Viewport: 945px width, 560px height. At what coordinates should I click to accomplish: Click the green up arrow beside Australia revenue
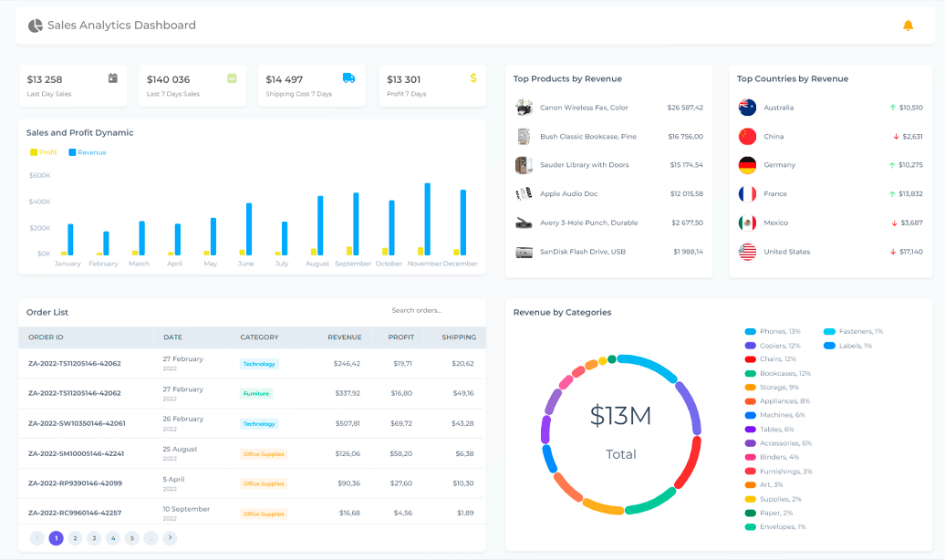pyautogui.click(x=893, y=108)
